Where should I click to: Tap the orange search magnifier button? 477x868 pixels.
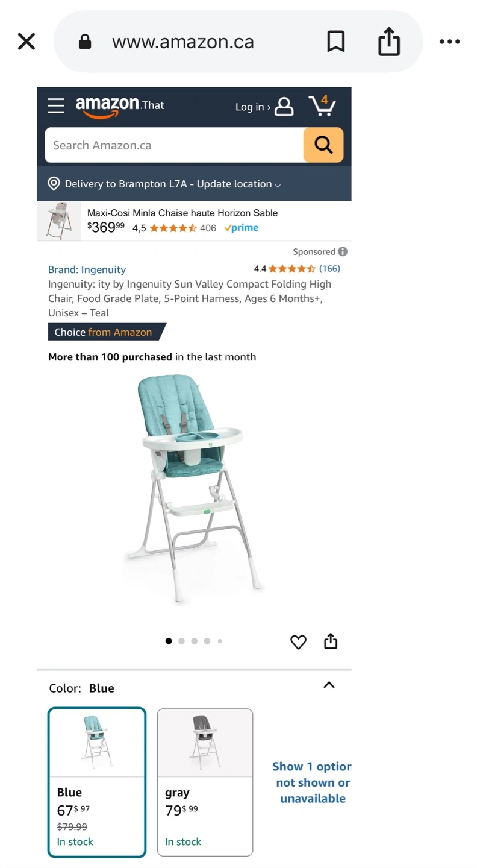point(323,145)
